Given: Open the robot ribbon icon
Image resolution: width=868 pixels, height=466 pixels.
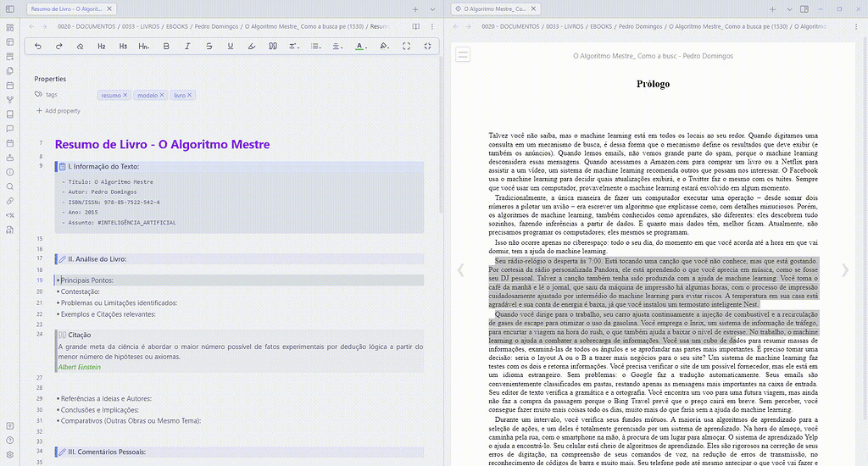Looking at the screenshot, I should coord(10,158).
